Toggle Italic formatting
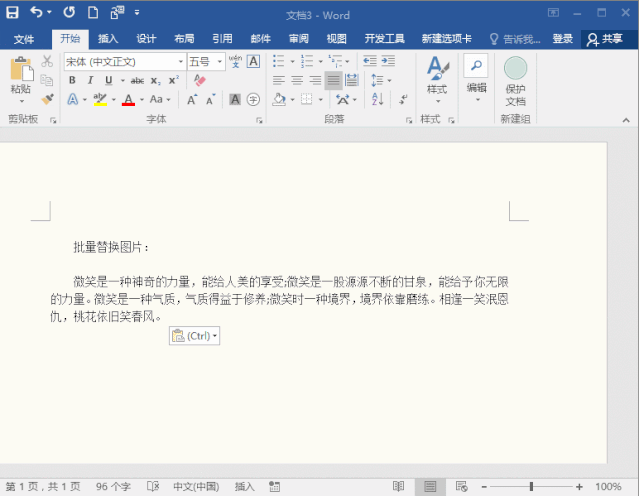This screenshot has height=496, width=639. click(90, 80)
